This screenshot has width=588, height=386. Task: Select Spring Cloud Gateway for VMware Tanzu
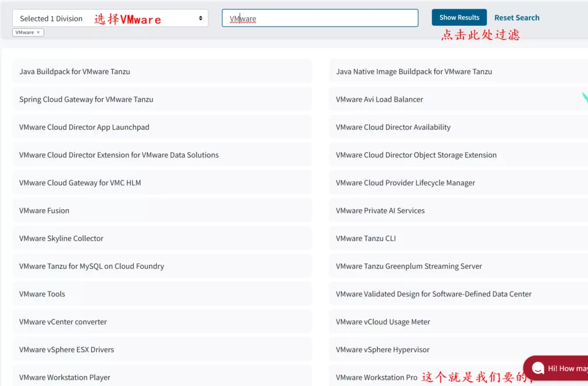pyautogui.click(x=86, y=99)
